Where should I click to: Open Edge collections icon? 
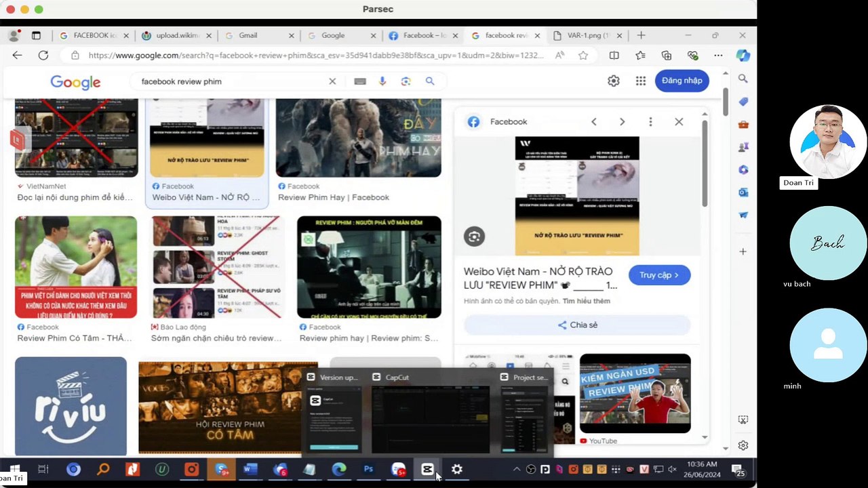667,56
